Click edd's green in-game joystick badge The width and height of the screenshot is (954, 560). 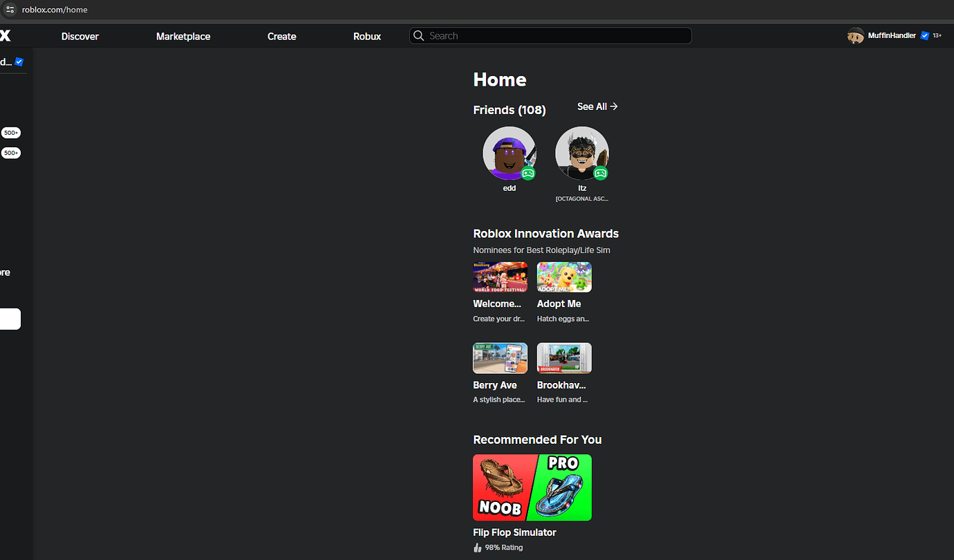tap(529, 174)
